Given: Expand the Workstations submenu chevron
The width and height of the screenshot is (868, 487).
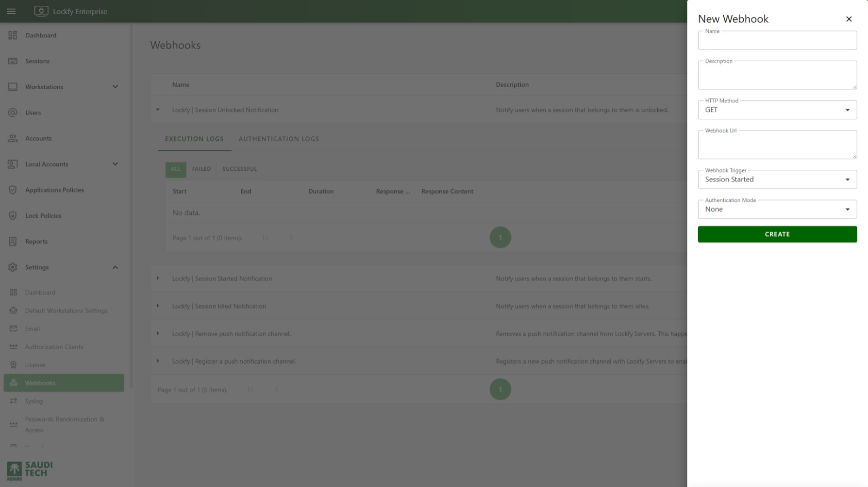Looking at the screenshot, I should (115, 87).
